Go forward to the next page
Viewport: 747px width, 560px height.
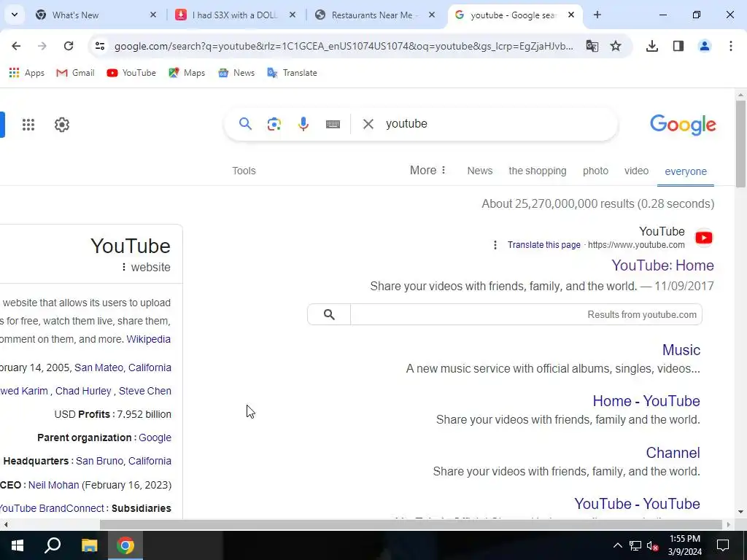click(x=42, y=46)
